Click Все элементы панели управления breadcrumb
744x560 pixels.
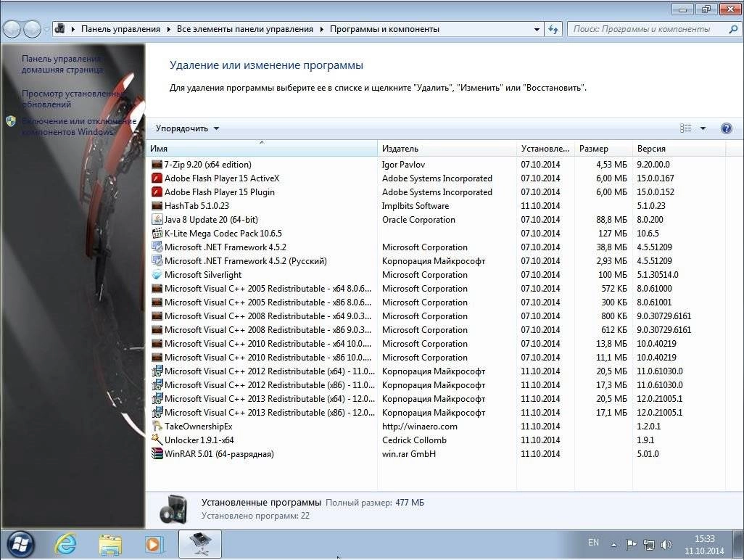pyautogui.click(x=245, y=30)
